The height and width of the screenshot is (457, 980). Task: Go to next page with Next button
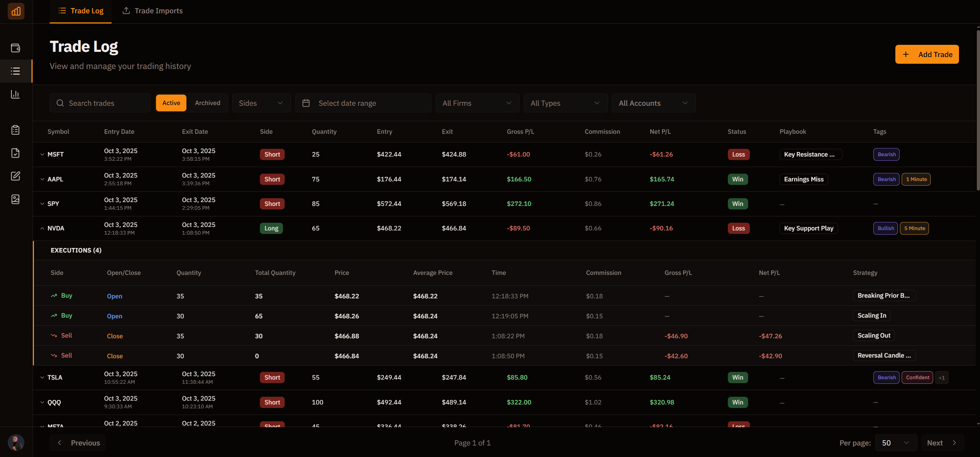pyautogui.click(x=942, y=443)
